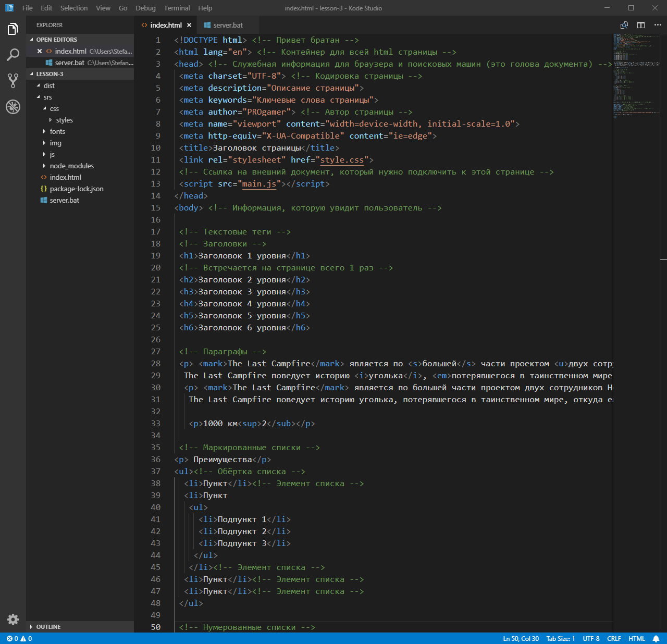667x644 pixels.
Task: Click Open Changes icon in editor toolbar
Action: tap(624, 25)
